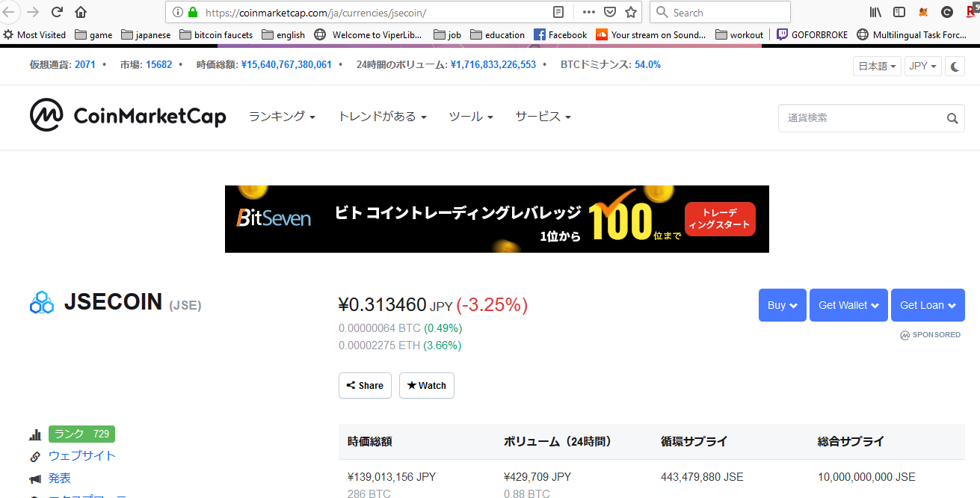Screen dimensions: 980x498
Task: Click トレーディングスタート red button in banner
Action: [720, 219]
